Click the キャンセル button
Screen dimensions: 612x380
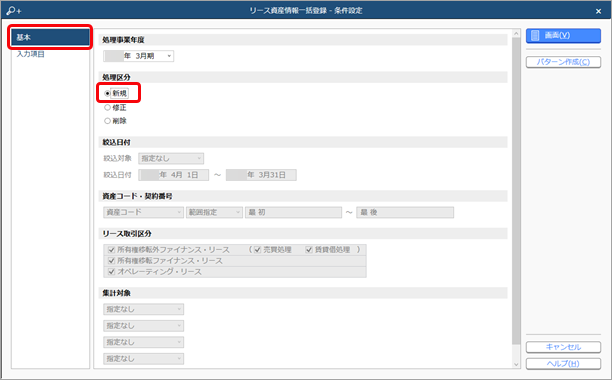[563, 347]
